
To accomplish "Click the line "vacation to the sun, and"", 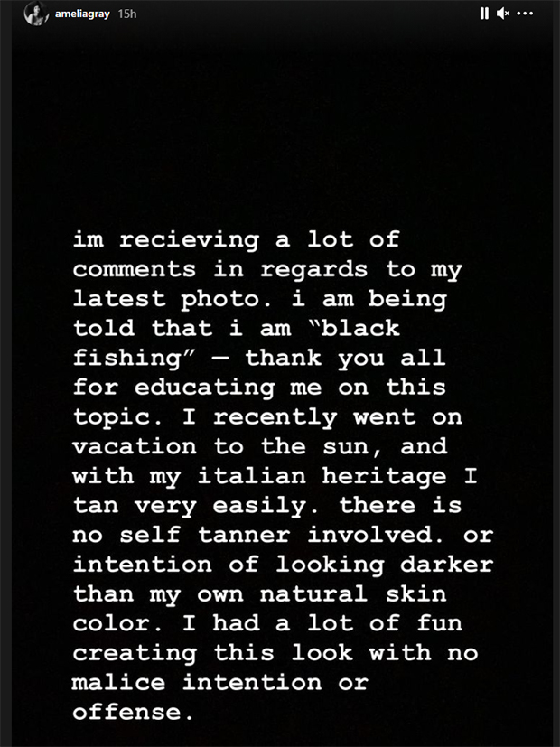I will (x=260, y=447).
